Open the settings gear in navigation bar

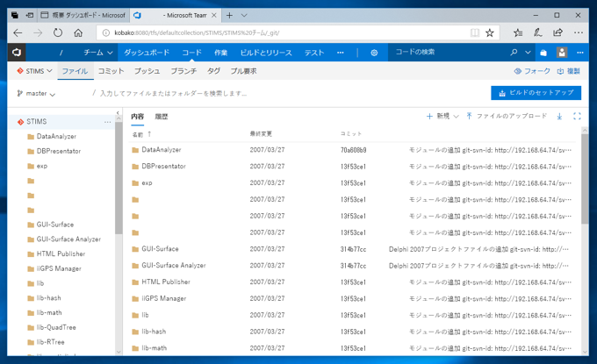click(x=374, y=53)
